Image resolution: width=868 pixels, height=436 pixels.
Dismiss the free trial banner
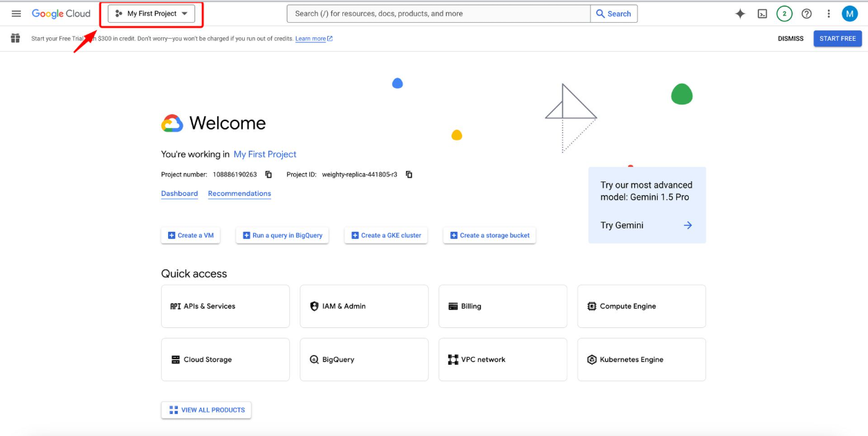(791, 38)
